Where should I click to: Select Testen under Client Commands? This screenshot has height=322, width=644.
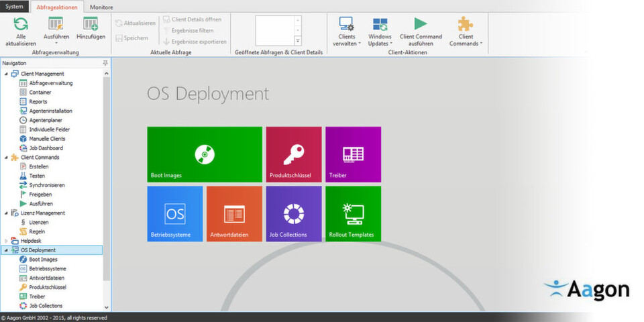click(x=37, y=176)
